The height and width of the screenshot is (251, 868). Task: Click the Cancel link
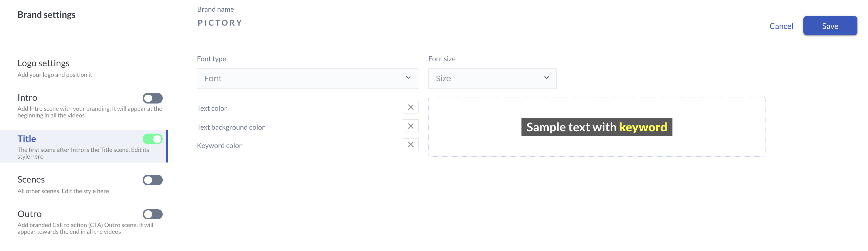[x=781, y=26]
